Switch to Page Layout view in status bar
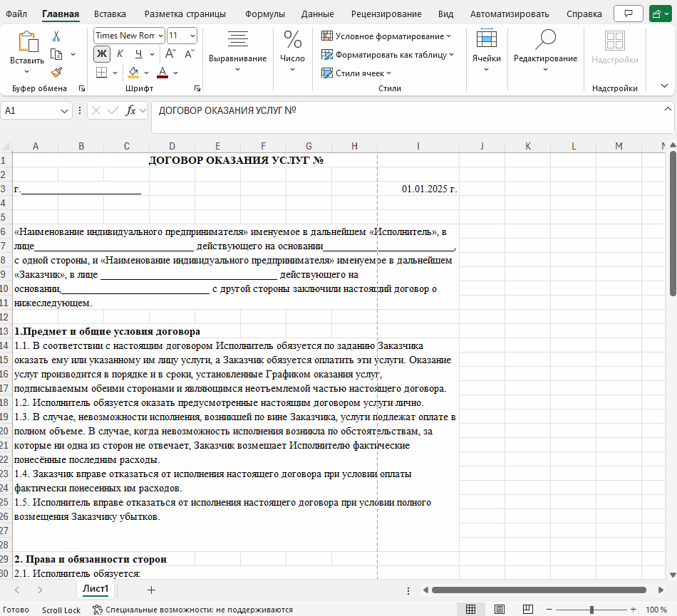 tap(500, 610)
